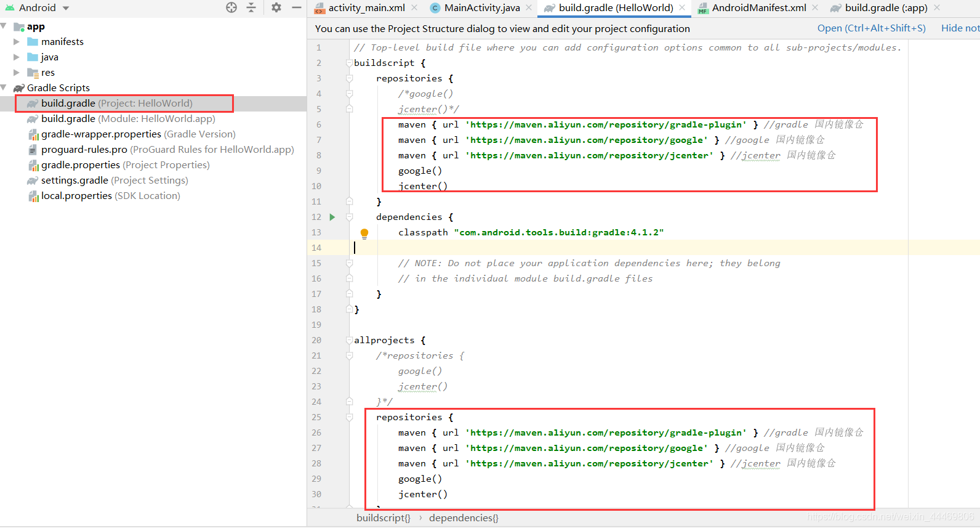Screen dimensions: 980x528
Task: Fold the buildscript block at line 2
Action: click(349, 63)
